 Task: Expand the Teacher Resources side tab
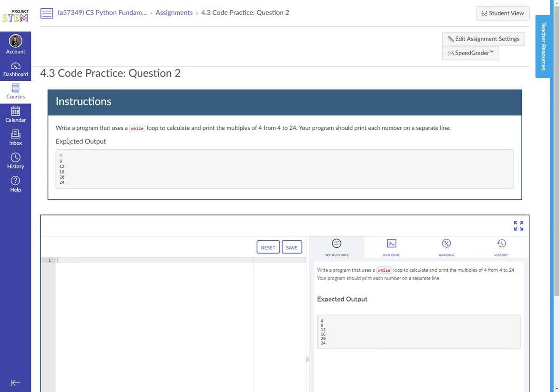pos(543,46)
